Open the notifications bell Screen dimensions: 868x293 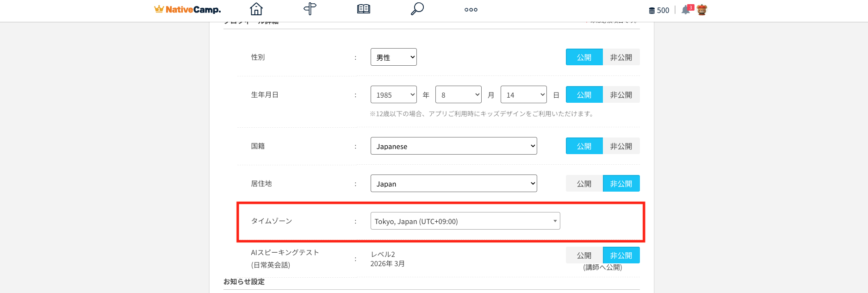(686, 10)
